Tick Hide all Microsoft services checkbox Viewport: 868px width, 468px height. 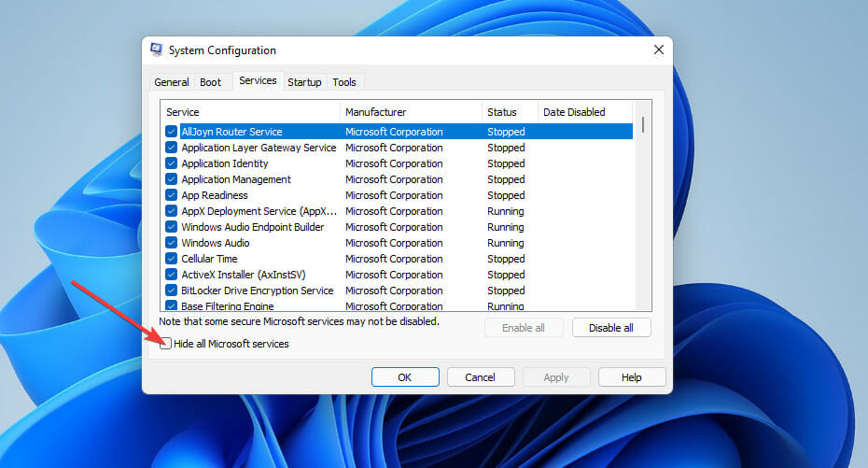(165, 344)
